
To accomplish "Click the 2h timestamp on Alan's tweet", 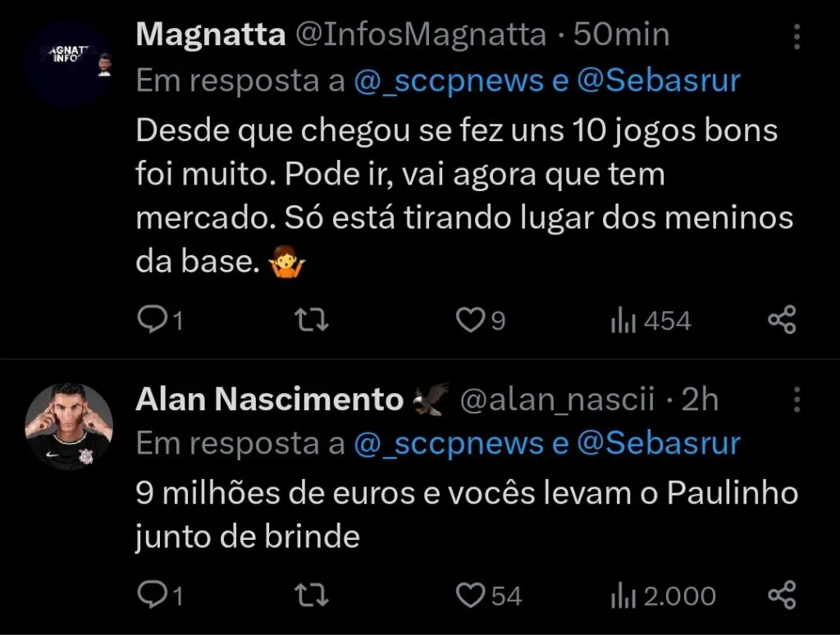I will pyautogui.click(x=701, y=400).
